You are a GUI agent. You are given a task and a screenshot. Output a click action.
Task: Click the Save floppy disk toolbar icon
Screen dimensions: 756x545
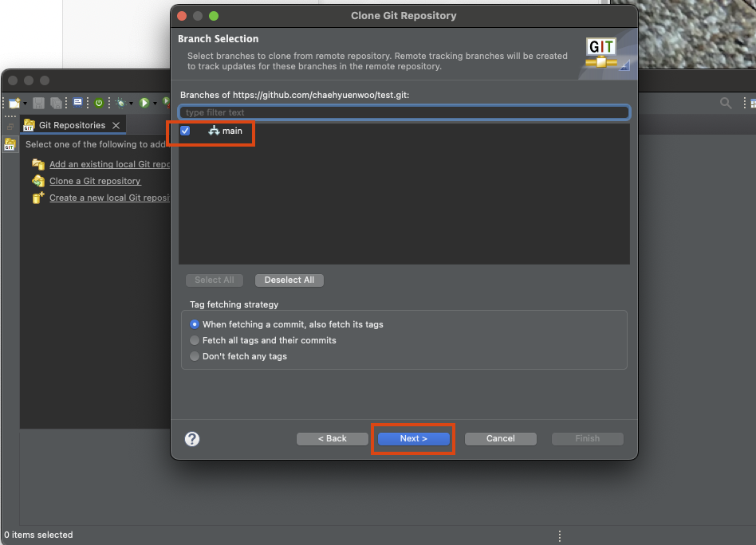click(x=38, y=103)
